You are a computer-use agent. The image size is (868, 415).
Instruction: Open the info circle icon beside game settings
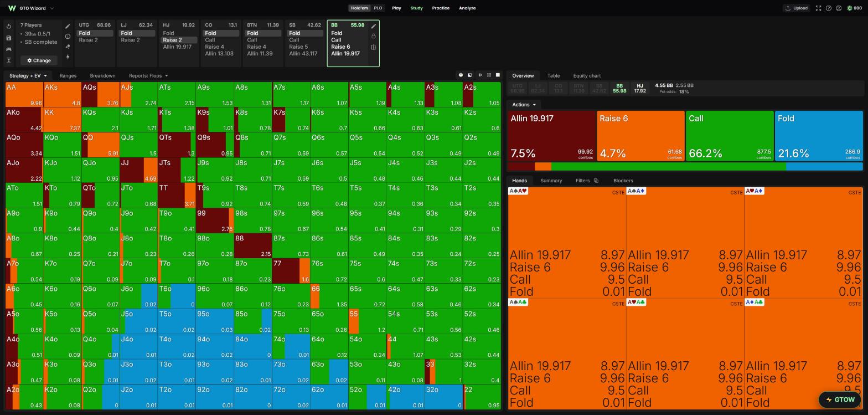[68, 37]
